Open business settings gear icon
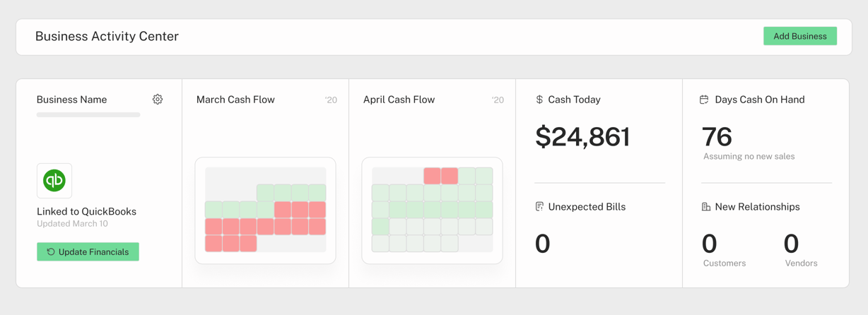This screenshot has height=315, width=868. 158,100
